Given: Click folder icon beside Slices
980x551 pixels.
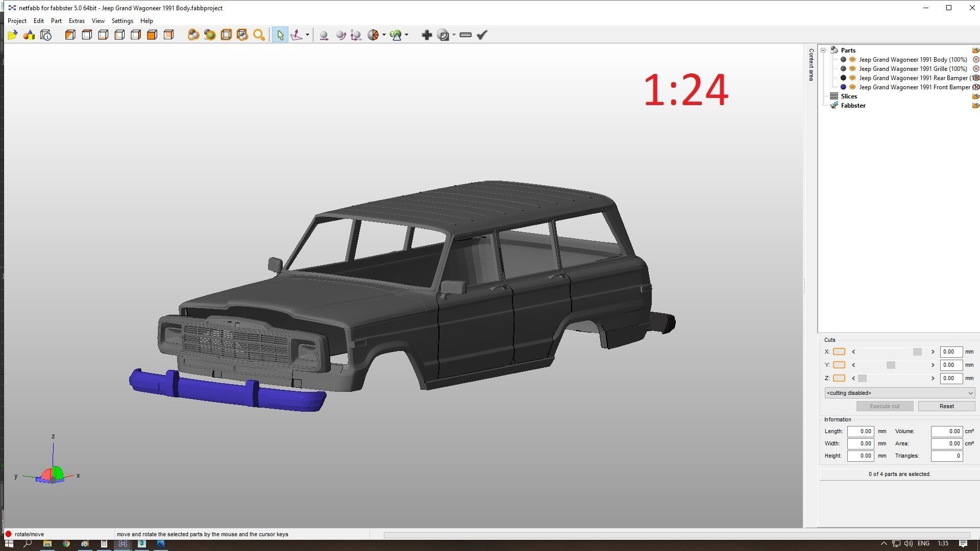Looking at the screenshot, I should click(975, 96).
